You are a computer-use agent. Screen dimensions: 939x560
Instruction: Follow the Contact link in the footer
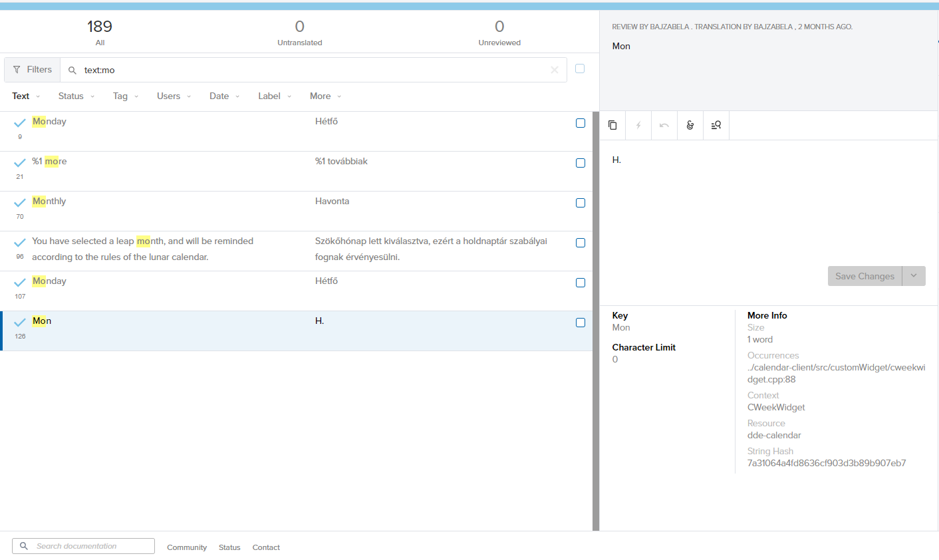(266, 547)
